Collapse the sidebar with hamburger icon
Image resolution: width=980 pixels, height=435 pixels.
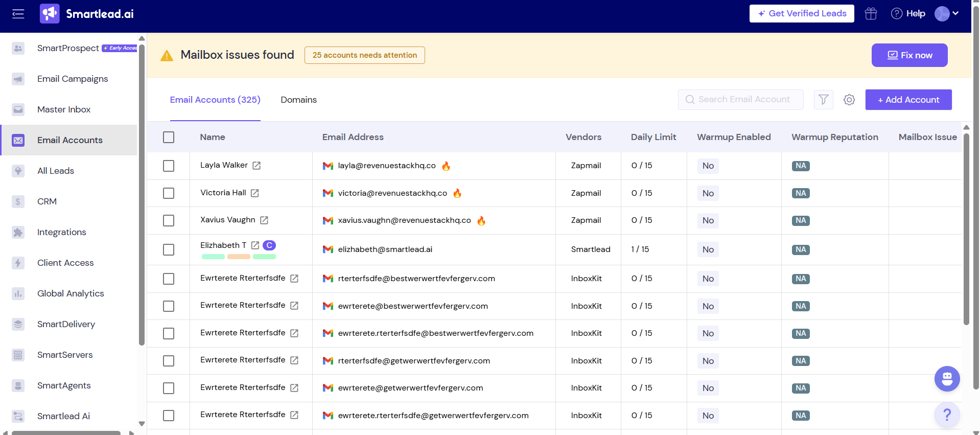pyautogui.click(x=18, y=14)
